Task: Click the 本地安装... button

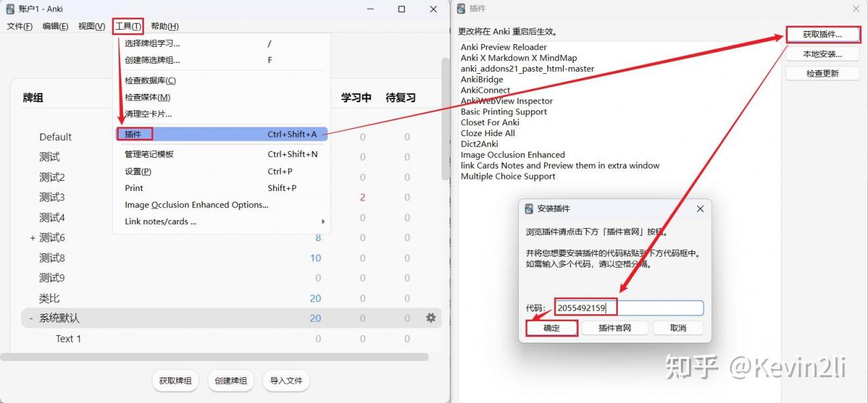Action: 823,54
